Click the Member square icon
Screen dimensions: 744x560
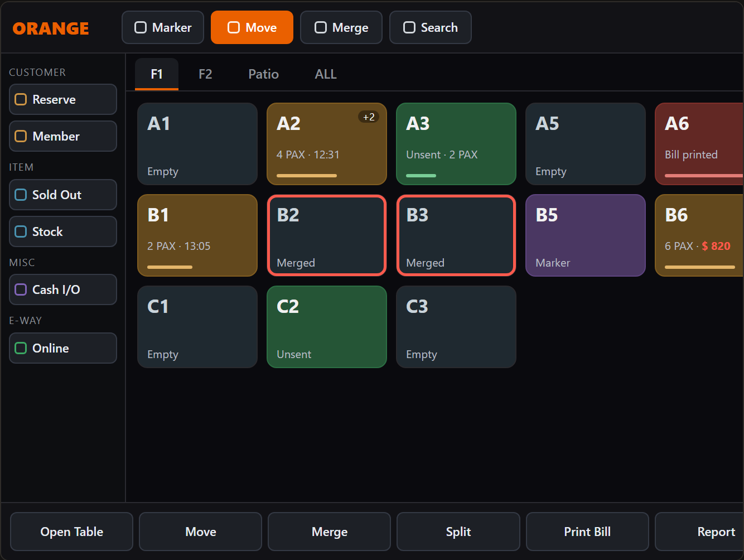(x=21, y=136)
